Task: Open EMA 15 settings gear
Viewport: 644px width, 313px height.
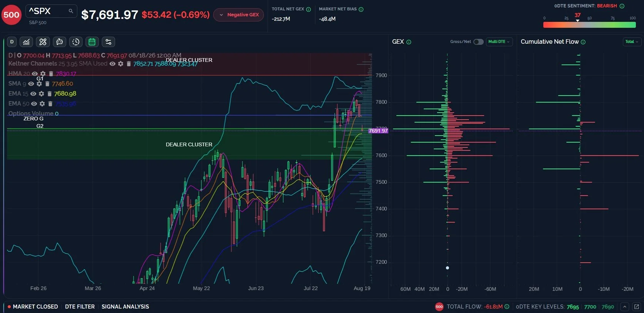Action: coord(41,94)
